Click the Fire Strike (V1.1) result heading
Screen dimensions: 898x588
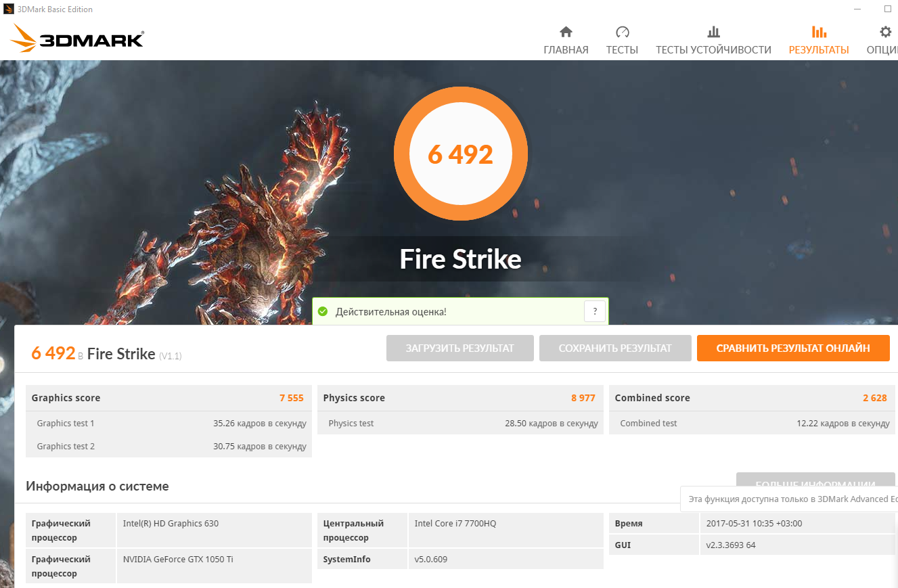pyautogui.click(x=135, y=353)
